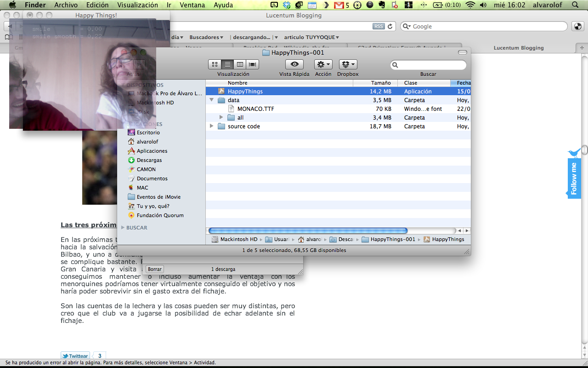This screenshot has width=588, height=368.
Task: Switch Finder to column view
Action: click(x=240, y=64)
